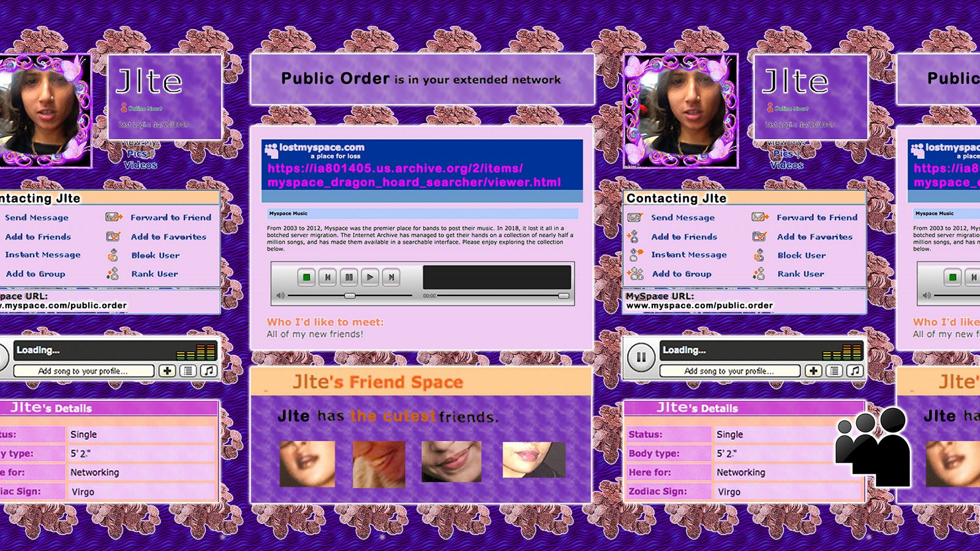
Task: Skip to the next track in the Myspace Music player
Action: click(x=391, y=277)
